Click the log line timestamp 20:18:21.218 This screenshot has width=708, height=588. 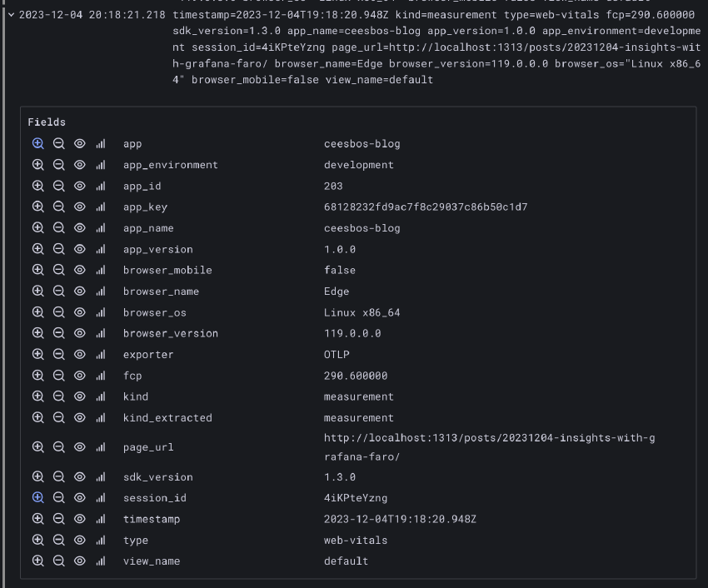[x=92, y=15]
